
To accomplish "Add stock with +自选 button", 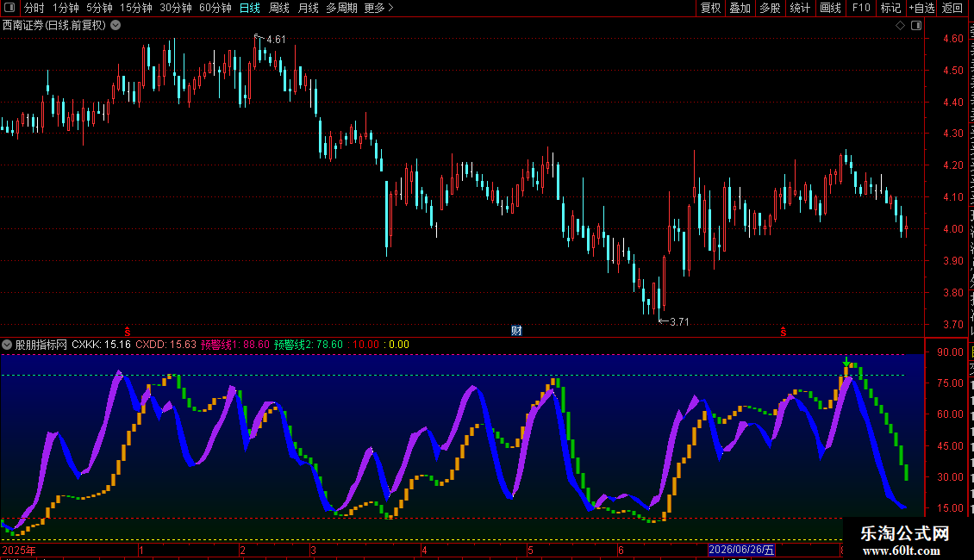I will click(x=921, y=8).
